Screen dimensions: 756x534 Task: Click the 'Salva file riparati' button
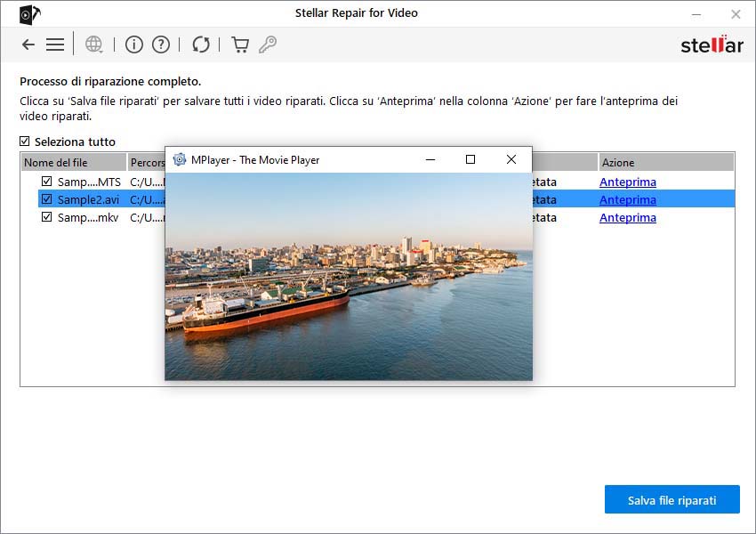672,500
